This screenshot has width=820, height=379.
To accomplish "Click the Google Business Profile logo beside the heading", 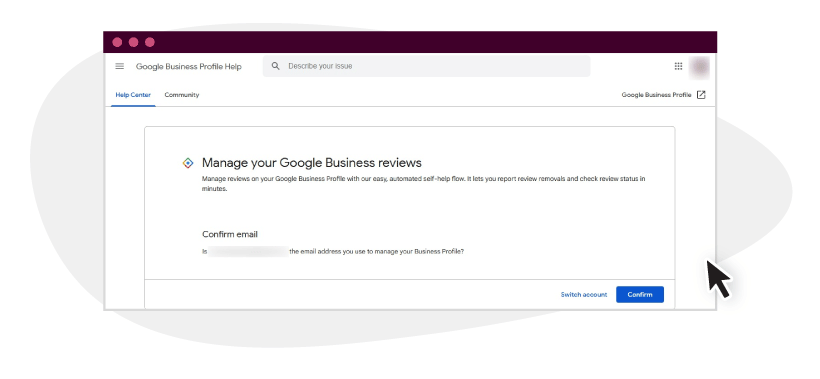I will click(188, 163).
